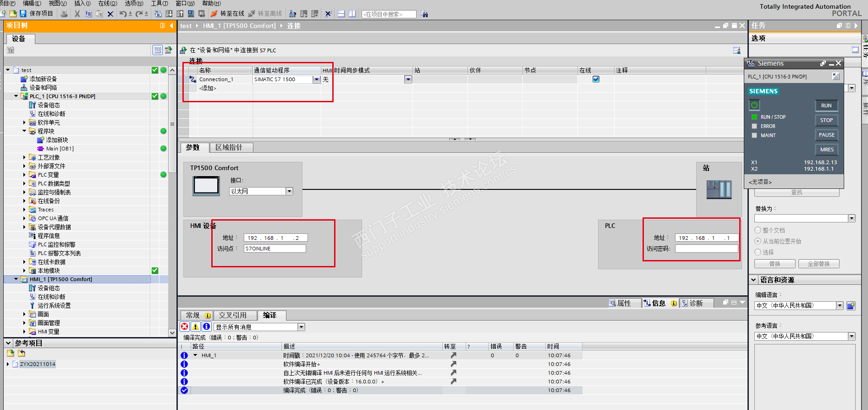The width and height of the screenshot is (868, 410).
Task: Open the communication driver dropdown SIMATIC S7 1500
Action: point(317,79)
